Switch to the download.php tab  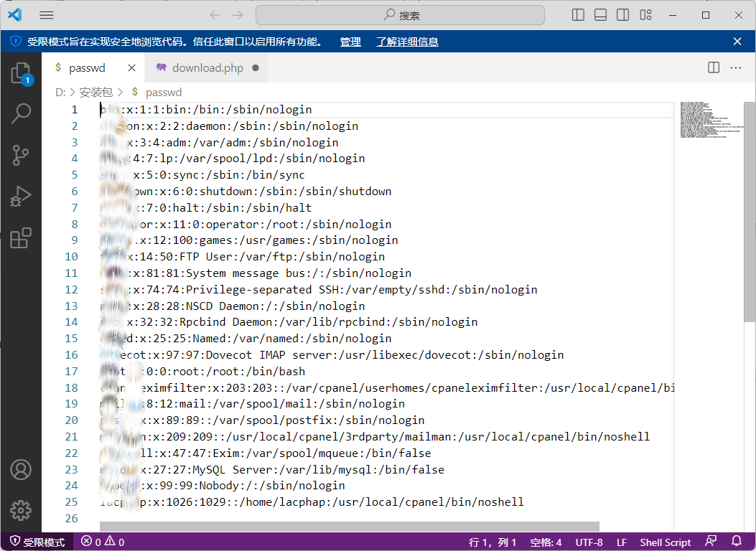(207, 68)
